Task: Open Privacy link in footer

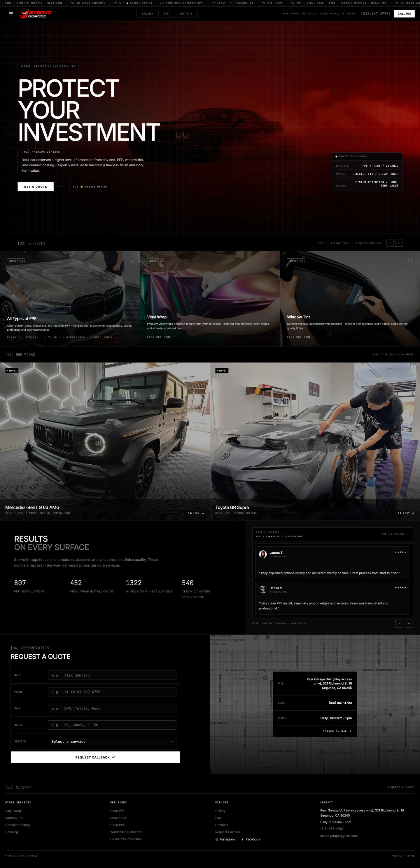Action: click(397, 855)
